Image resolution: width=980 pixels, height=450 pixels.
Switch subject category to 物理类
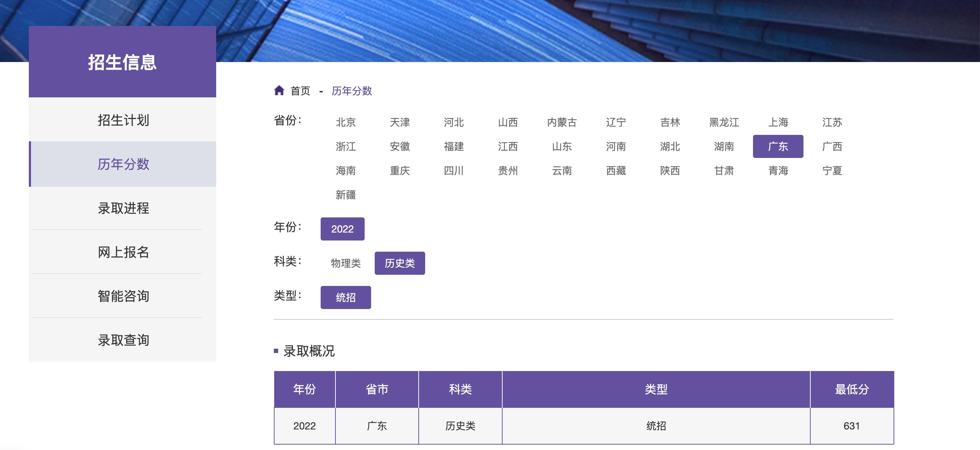tap(346, 263)
